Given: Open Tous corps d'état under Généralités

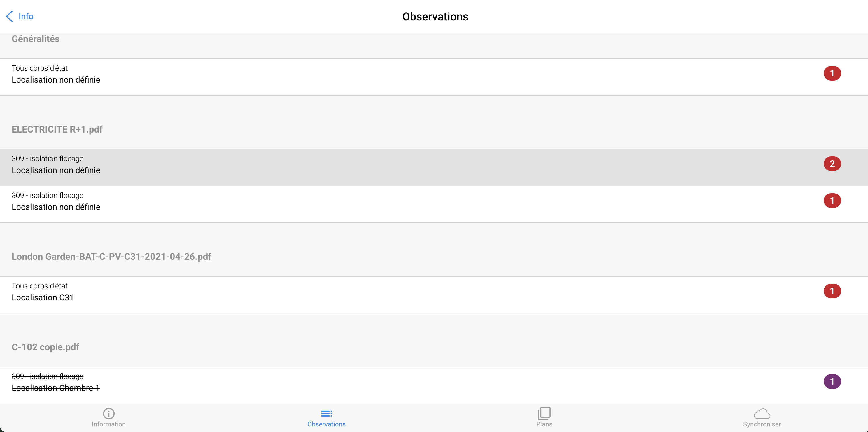Looking at the screenshot, I should coord(56,74).
